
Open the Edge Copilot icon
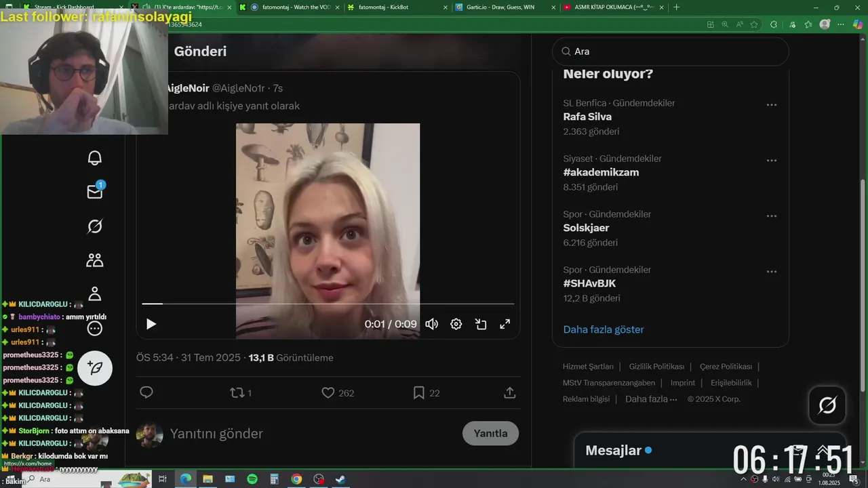(859, 24)
